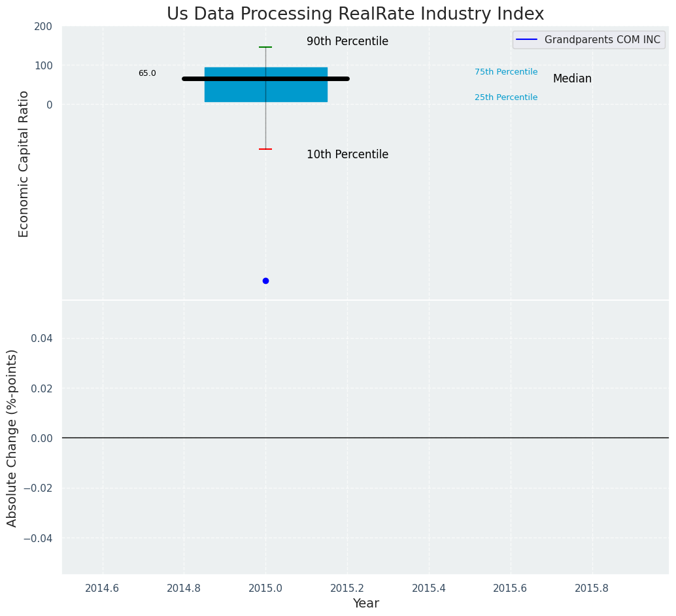Click the blue line sample in the legend
The image size is (676, 616).
pos(526,40)
